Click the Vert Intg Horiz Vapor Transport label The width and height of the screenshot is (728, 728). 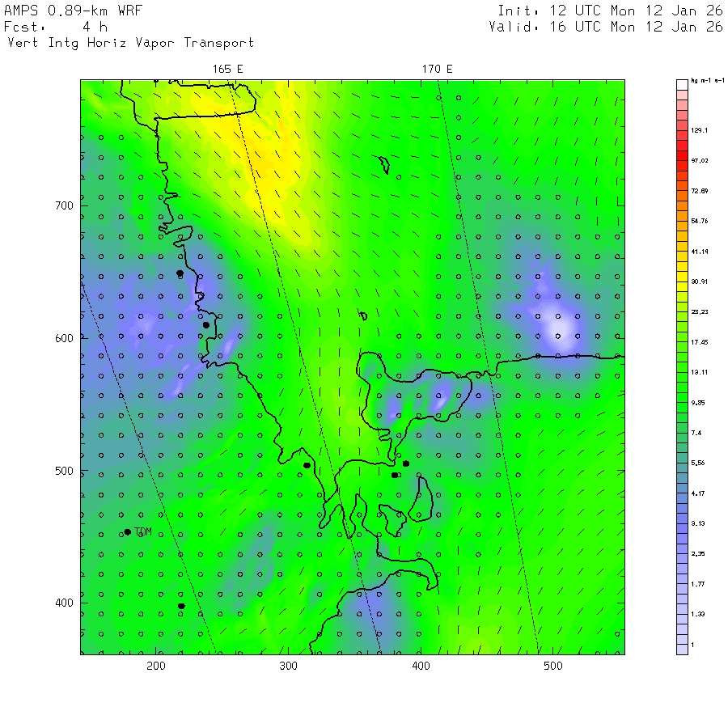click(x=130, y=43)
